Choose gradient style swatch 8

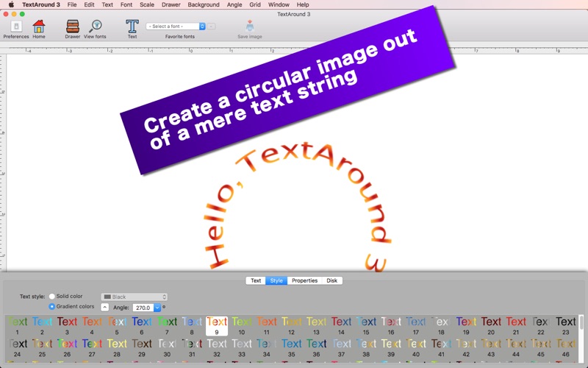[192, 325]
